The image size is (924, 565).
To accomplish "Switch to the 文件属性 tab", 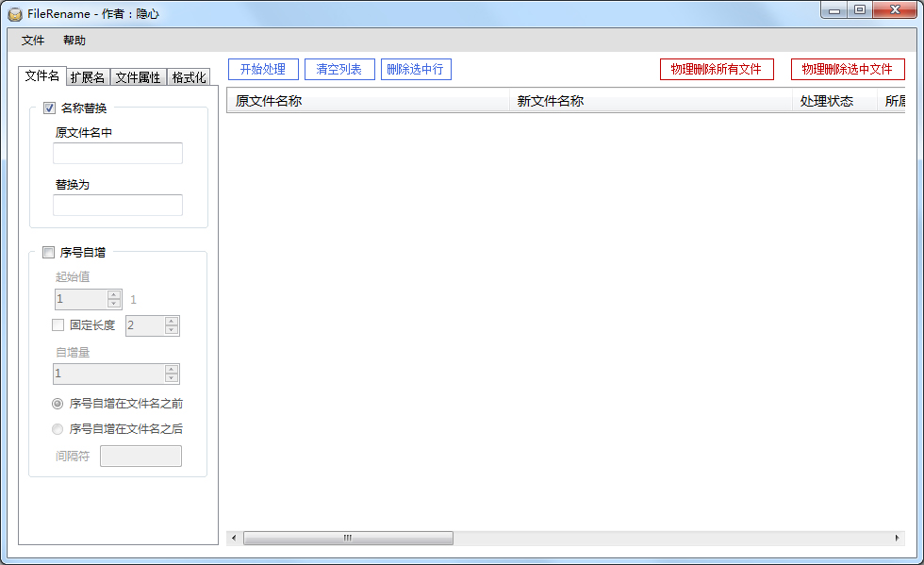I will coord(138,77).
